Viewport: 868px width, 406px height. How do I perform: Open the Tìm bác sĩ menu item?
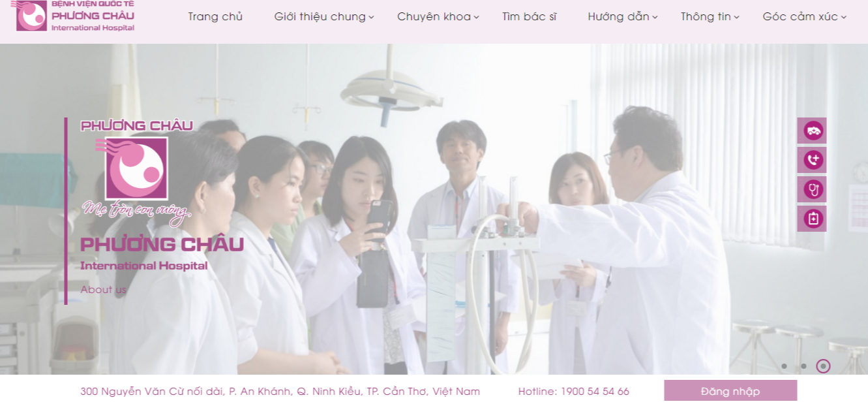[530, 17]
